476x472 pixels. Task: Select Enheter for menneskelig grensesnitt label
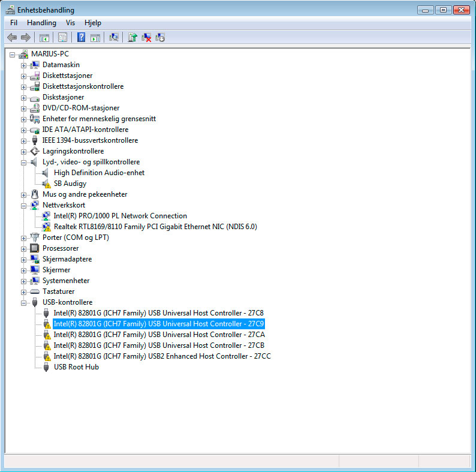(x=100, y=119)
